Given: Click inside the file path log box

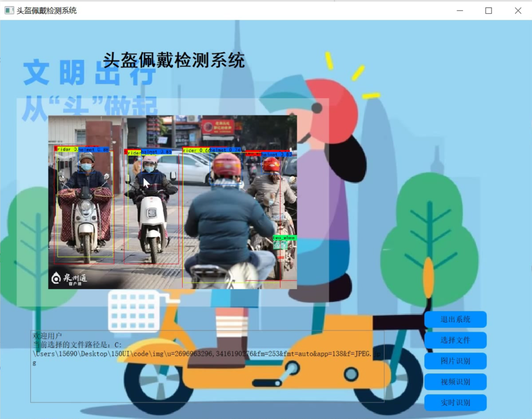Looking at the screenshot, I should point(207,366).
